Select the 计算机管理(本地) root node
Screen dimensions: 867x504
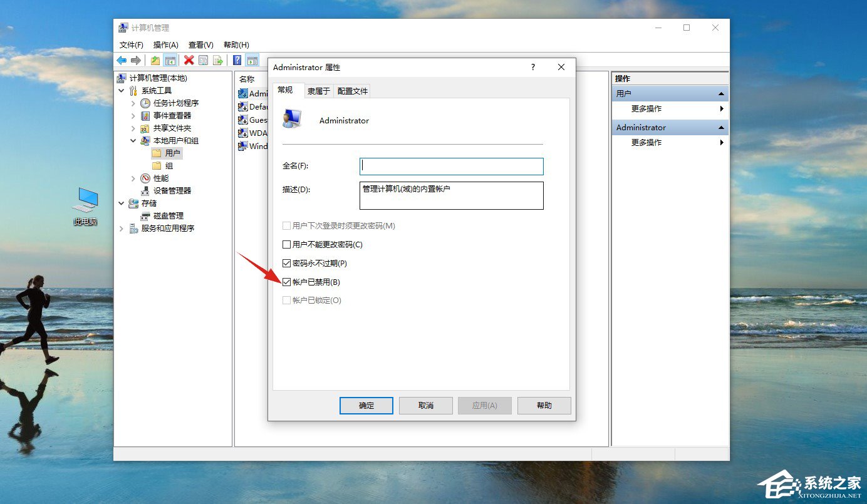152,78
